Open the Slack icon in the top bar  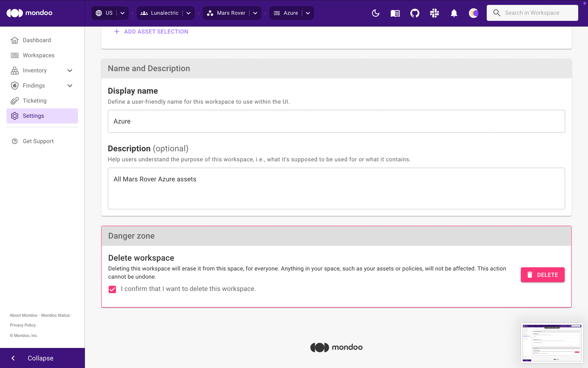pos(434,13)
